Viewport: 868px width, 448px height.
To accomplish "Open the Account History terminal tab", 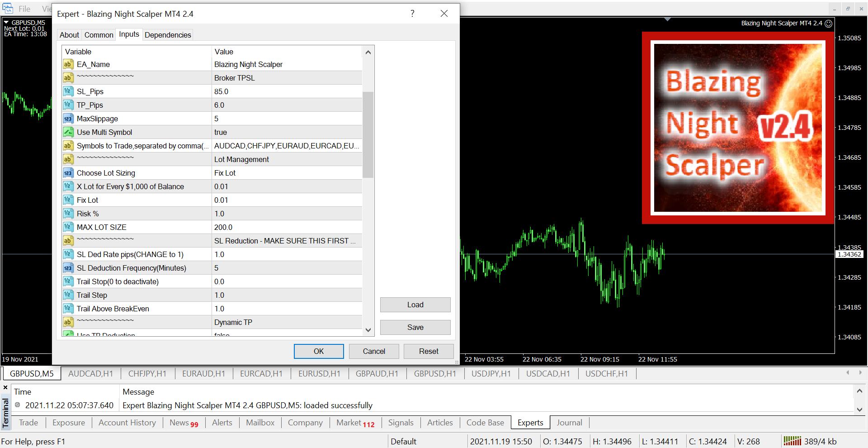I will click(127, 423).
